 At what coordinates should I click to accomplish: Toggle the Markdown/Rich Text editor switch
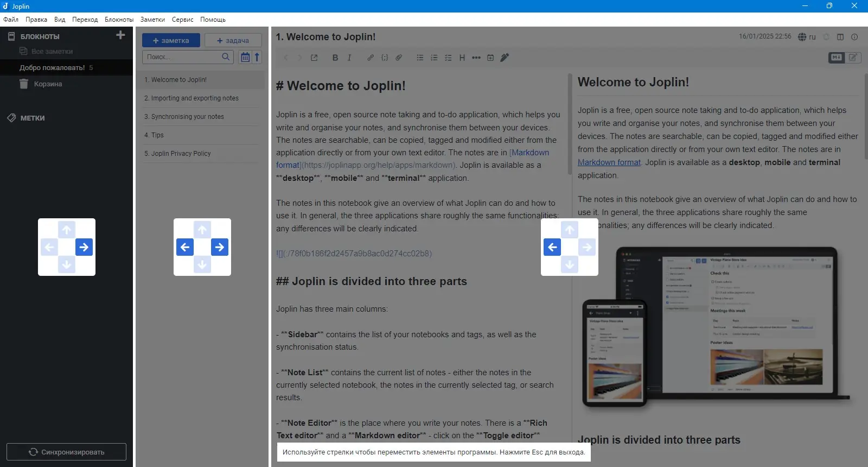point(845,57)
